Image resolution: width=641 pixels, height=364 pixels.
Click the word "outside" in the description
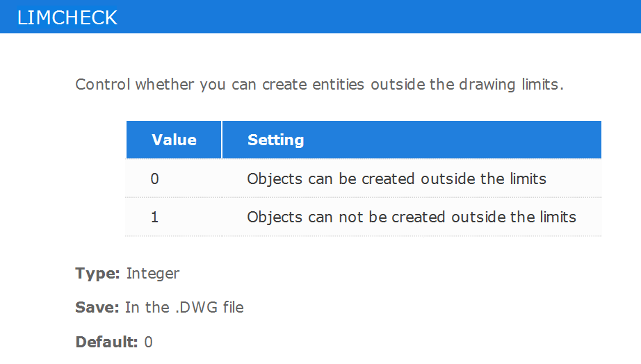coord(398,84)
